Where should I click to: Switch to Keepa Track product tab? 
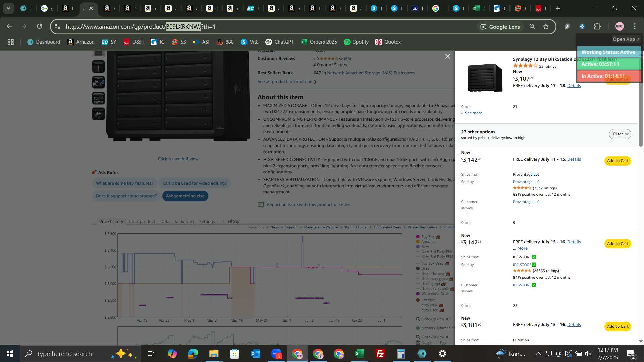click(x=142, y=222)
